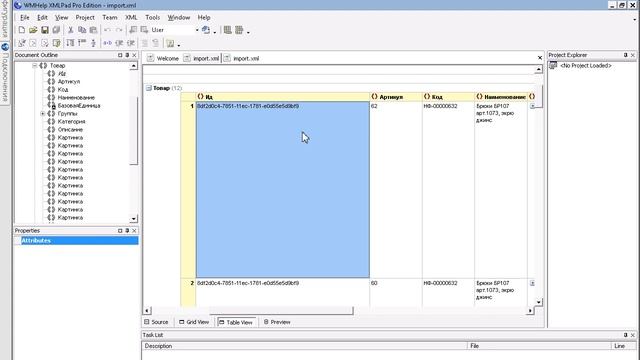Click scroll-right arrow of table view
Image resolution: width=640 pixels, height=360 pixels.
(x=530, y=311)
